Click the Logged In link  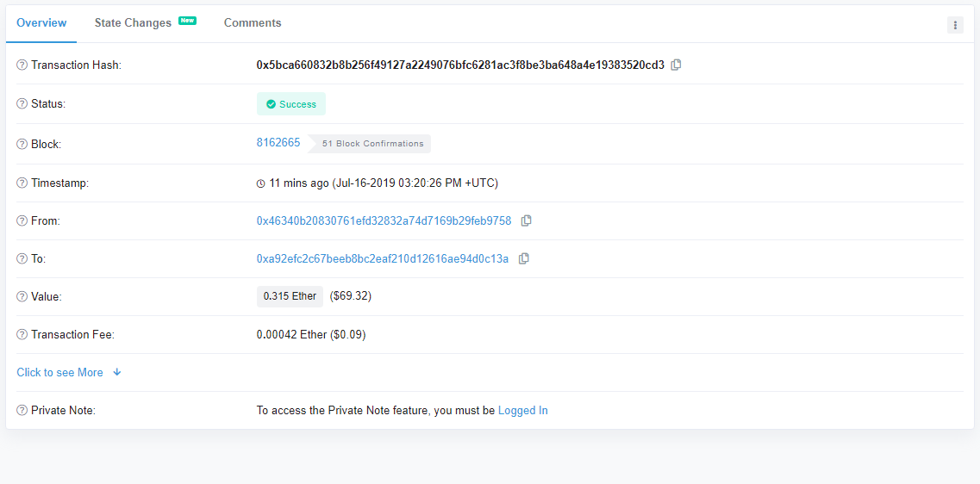coord(522,410)
